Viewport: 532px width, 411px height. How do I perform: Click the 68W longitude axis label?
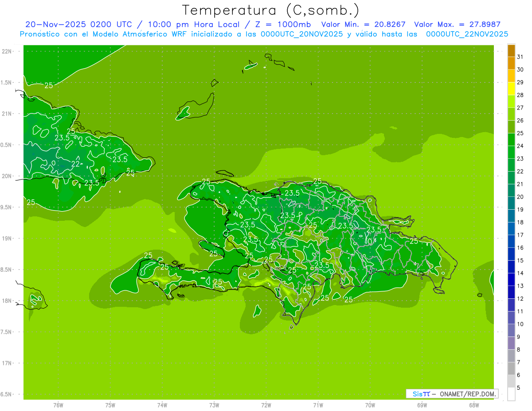[474, 405]
